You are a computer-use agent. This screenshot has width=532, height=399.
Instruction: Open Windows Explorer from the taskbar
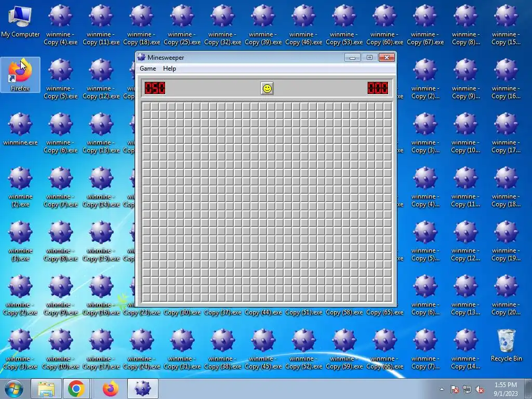tap(46, 389)
